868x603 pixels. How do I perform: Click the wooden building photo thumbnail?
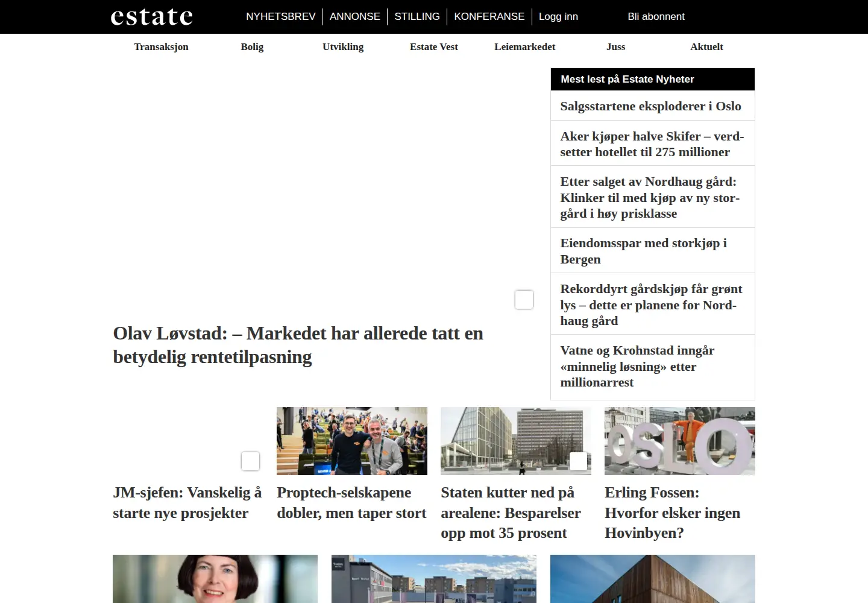pyautogui.click(x=653, y=579)
